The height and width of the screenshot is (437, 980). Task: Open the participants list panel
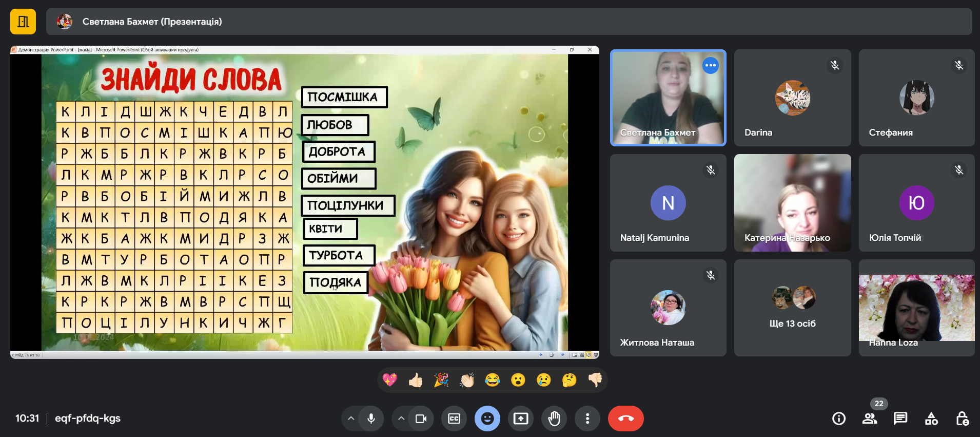(870, 419)
